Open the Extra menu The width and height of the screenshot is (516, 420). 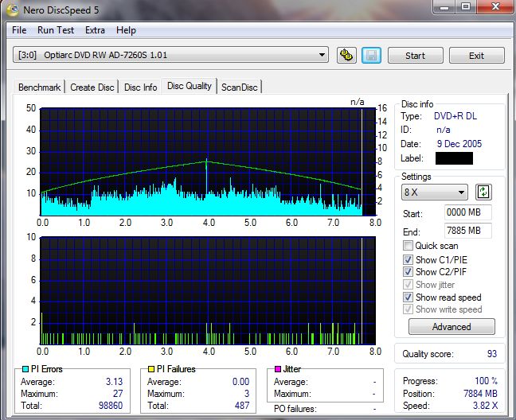pyautogui.click(x=95, y=30)
